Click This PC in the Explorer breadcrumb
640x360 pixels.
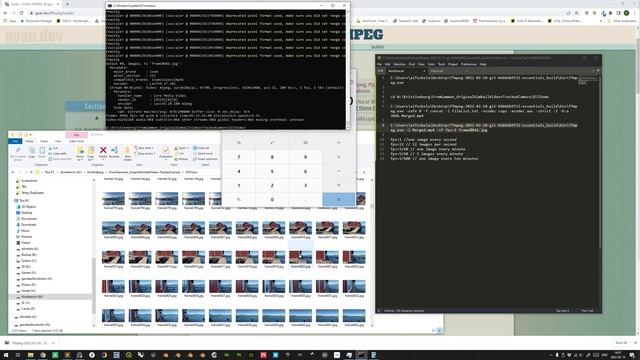[x=49, y=172]
